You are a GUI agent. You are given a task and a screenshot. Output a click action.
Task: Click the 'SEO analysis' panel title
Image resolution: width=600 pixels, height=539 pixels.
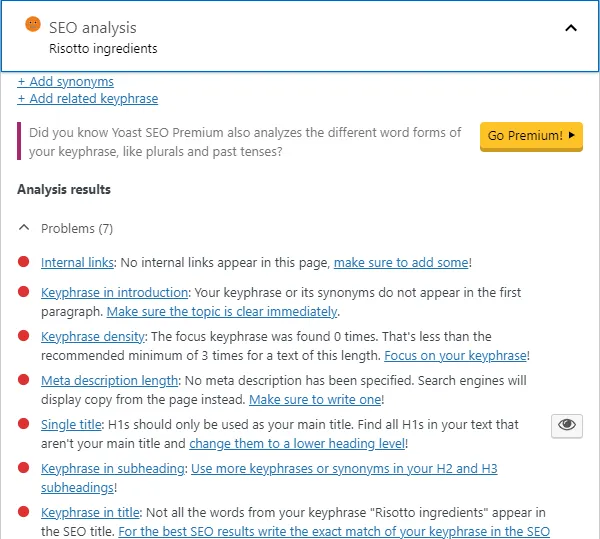[x=93, y=28]
